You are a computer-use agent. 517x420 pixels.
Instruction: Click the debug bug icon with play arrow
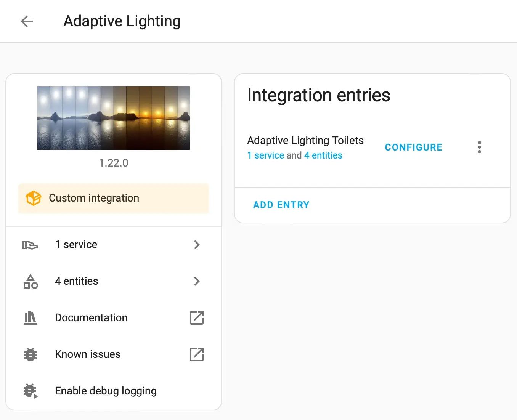pyautogui.click(x=31, y=391)
